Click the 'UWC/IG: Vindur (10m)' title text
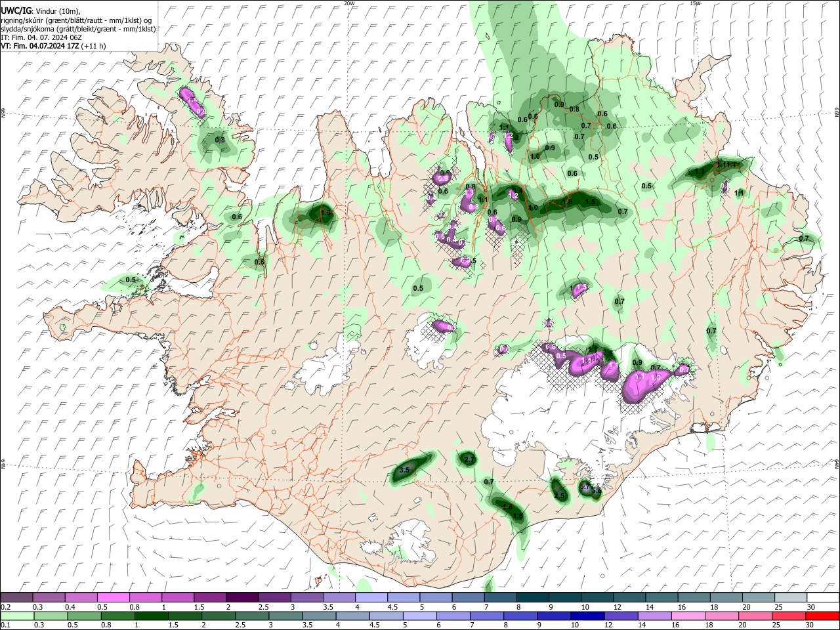Image resolution: width=840 pixels, height=630 pixels. coord(40,10)
